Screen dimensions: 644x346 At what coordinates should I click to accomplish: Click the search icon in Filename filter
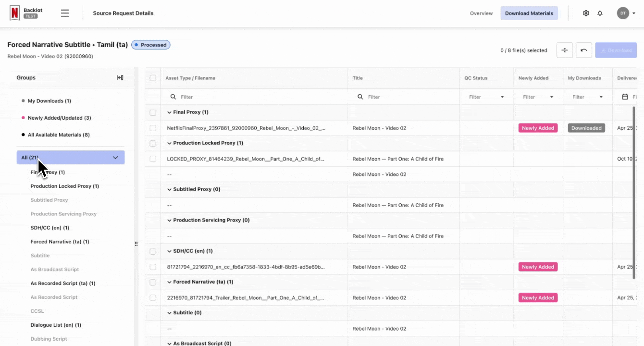[173, 97]
